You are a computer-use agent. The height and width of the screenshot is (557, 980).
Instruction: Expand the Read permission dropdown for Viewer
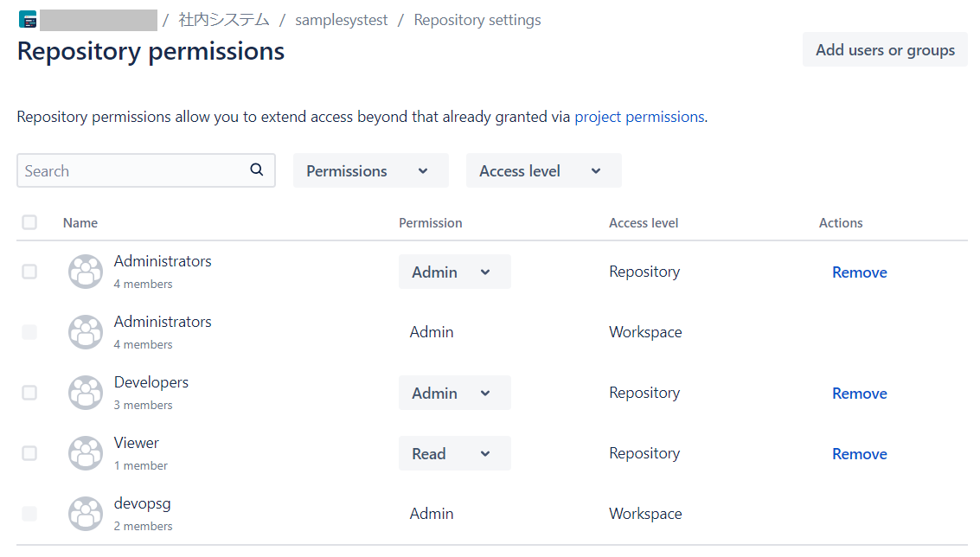click(454, 453)
